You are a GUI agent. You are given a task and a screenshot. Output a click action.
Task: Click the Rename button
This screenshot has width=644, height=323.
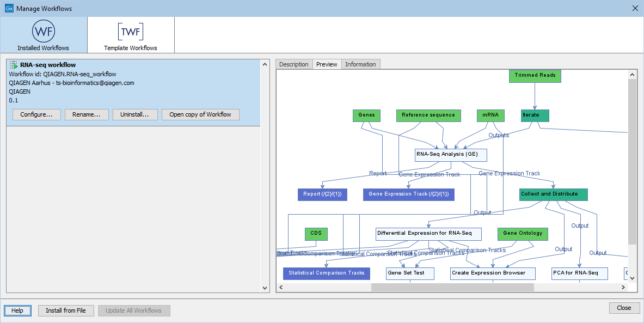87,114
